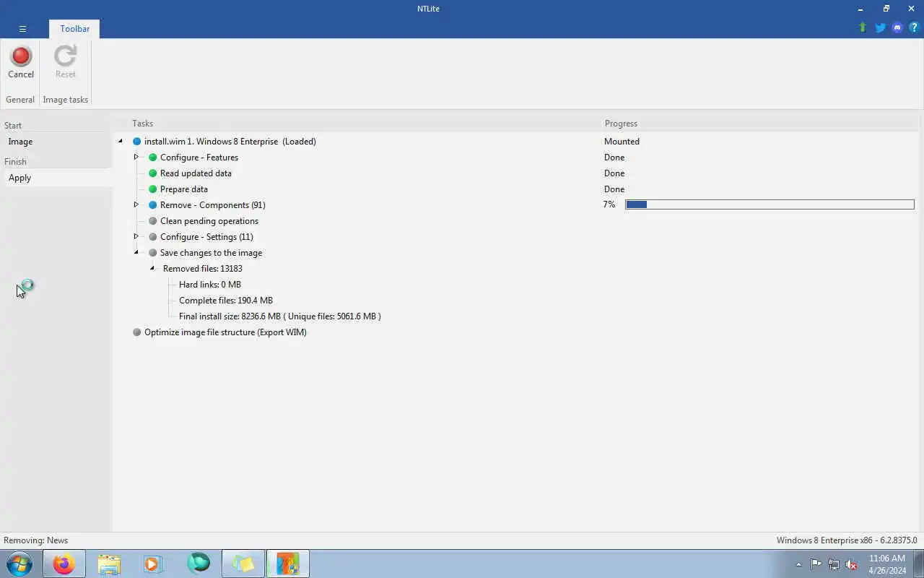
Task: Show hidden tray icons arrow
Action: point(798,564)
